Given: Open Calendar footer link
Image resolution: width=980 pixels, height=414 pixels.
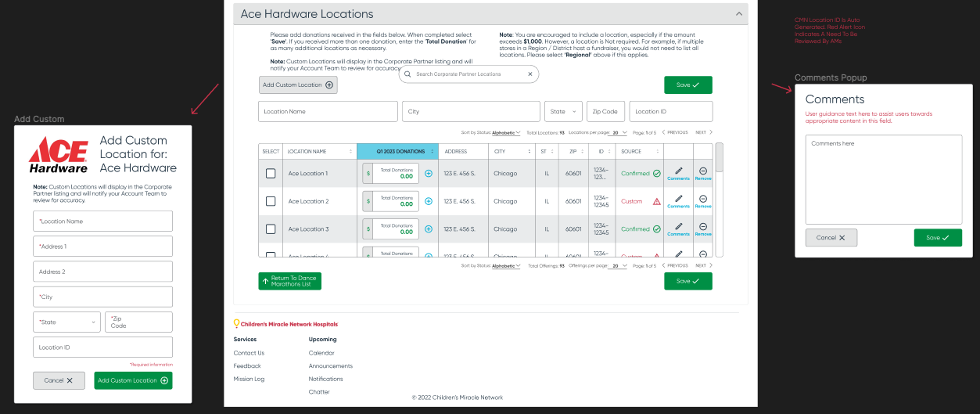Looking at the screenshot, I should [321, 353].
